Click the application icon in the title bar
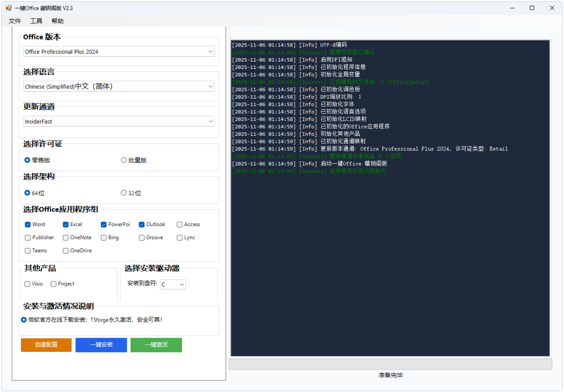 coord(9,8)
